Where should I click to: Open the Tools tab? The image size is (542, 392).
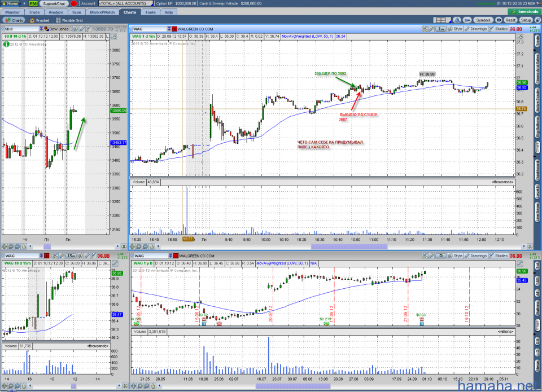click(150, 12)
